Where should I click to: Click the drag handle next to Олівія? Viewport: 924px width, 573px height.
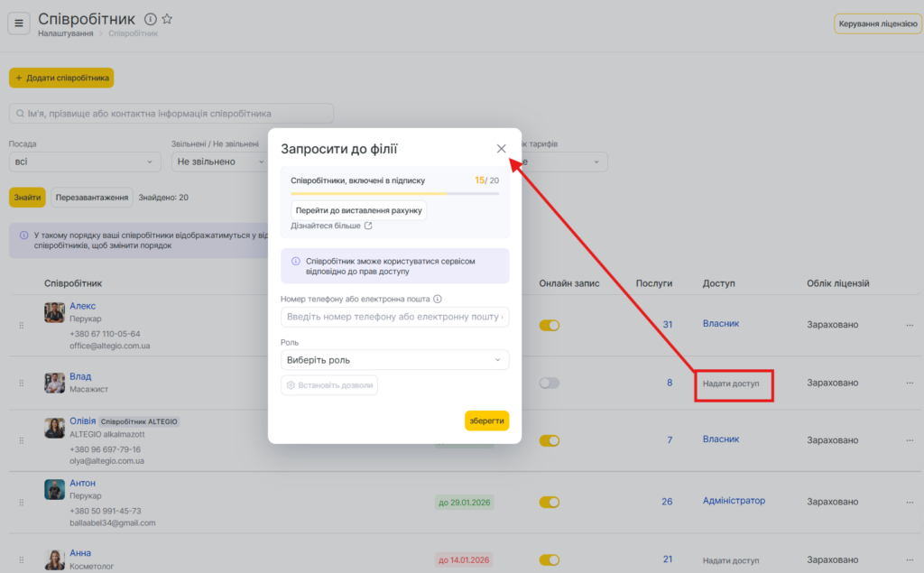(x=22, y=440)
